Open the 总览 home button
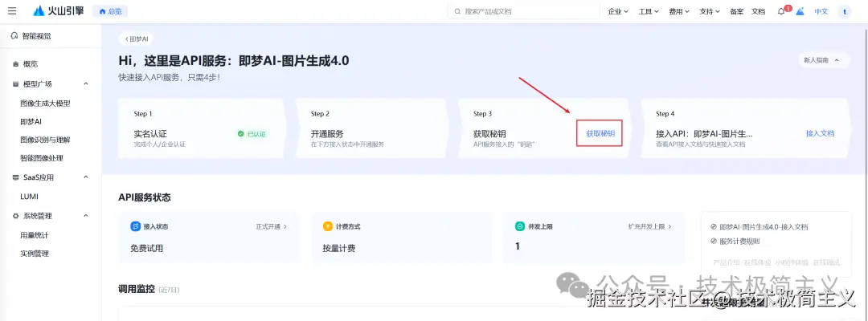The image size is (868, 321). click(x=110, y=11)
